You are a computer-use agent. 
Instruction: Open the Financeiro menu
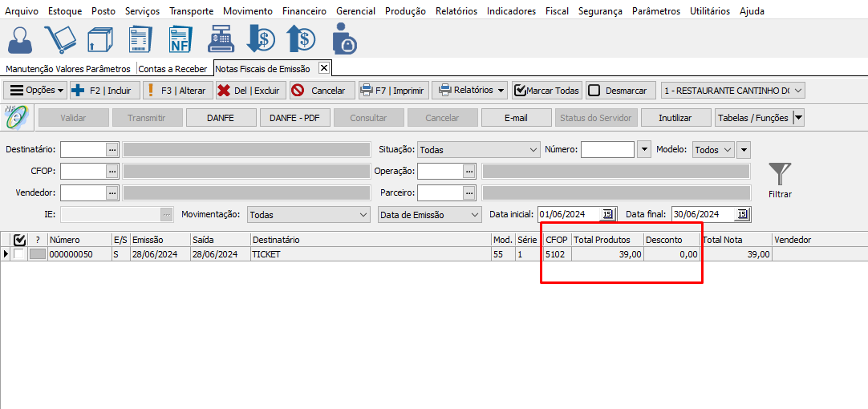(x=304, y=11)
